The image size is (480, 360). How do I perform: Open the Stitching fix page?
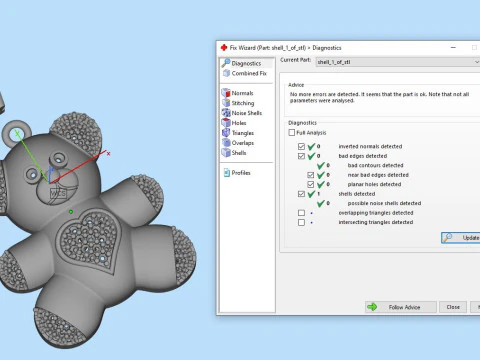coord(243,103)
